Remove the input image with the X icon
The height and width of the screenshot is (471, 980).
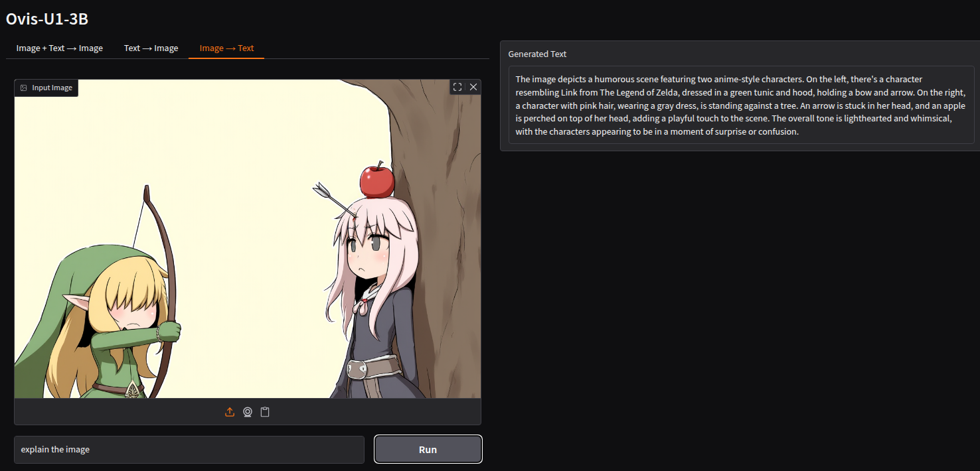(473, 87)
